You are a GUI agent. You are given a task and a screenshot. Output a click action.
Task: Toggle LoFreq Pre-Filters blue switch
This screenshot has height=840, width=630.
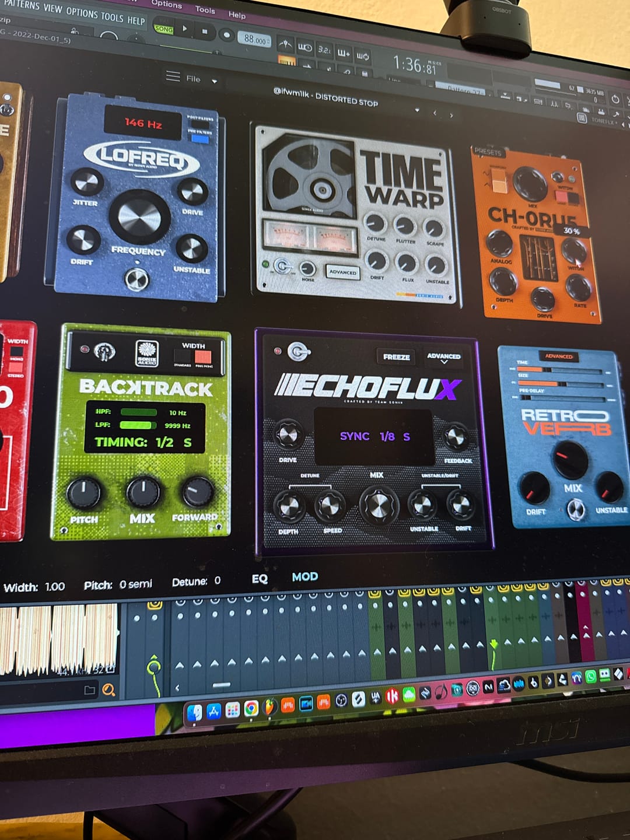tap(200, 139)
